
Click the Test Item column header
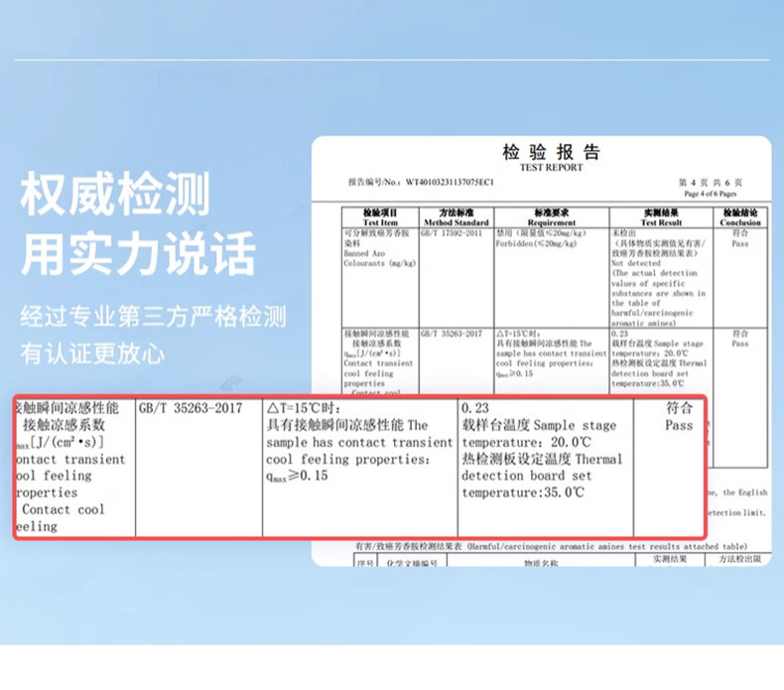click(379, 217)
